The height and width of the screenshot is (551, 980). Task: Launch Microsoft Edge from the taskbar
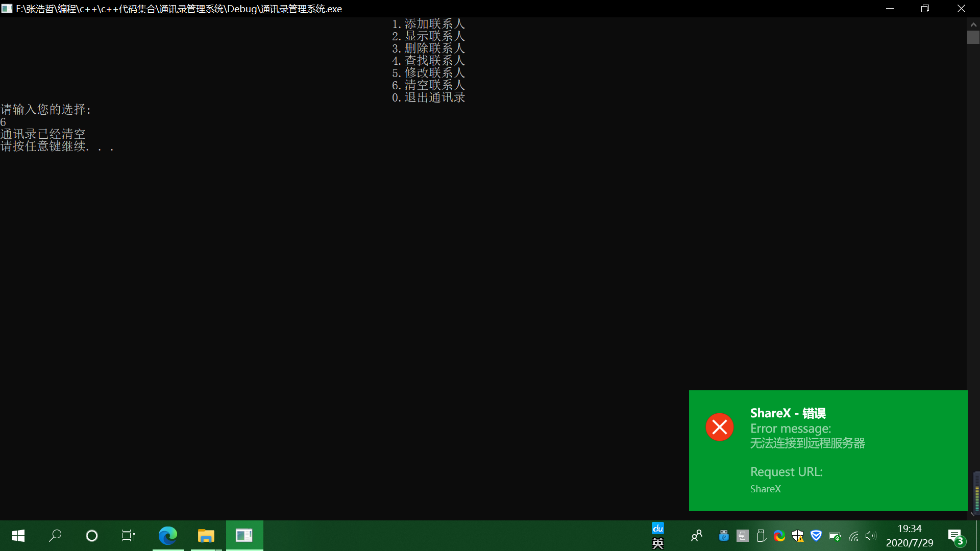[167, 536]
